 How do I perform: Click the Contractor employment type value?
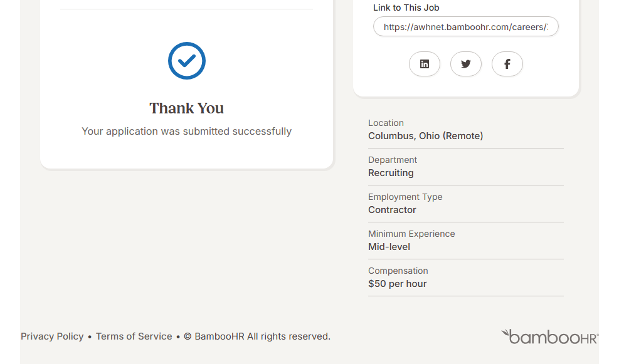(392, 210)
